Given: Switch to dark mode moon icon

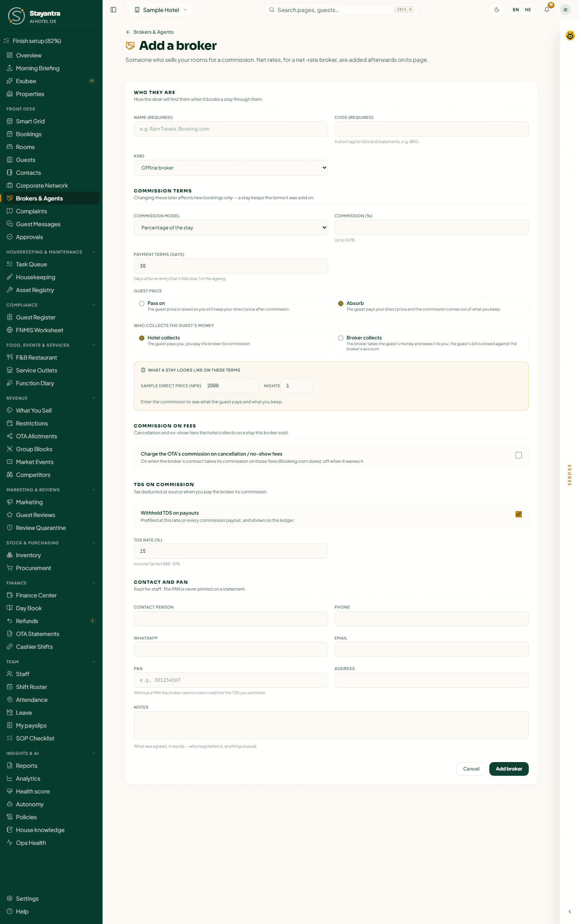Looking at the screenshot, I should pyautogui.click(x=497, y=10).
